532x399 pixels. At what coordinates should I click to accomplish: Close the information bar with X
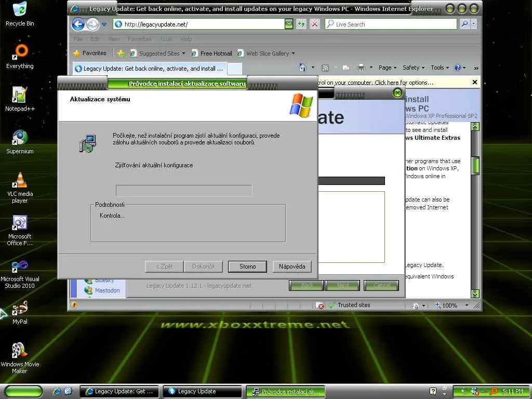pyautogui.click(x=475, y=82)
